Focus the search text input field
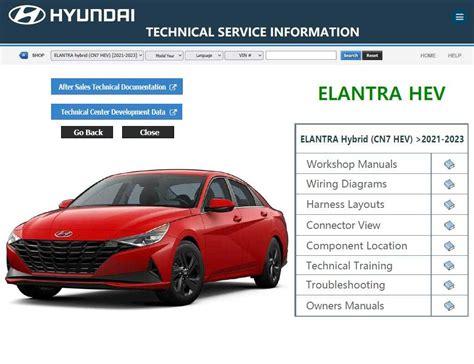The width and height of the screenshot is (474, 364). click(x=301, y=55)
